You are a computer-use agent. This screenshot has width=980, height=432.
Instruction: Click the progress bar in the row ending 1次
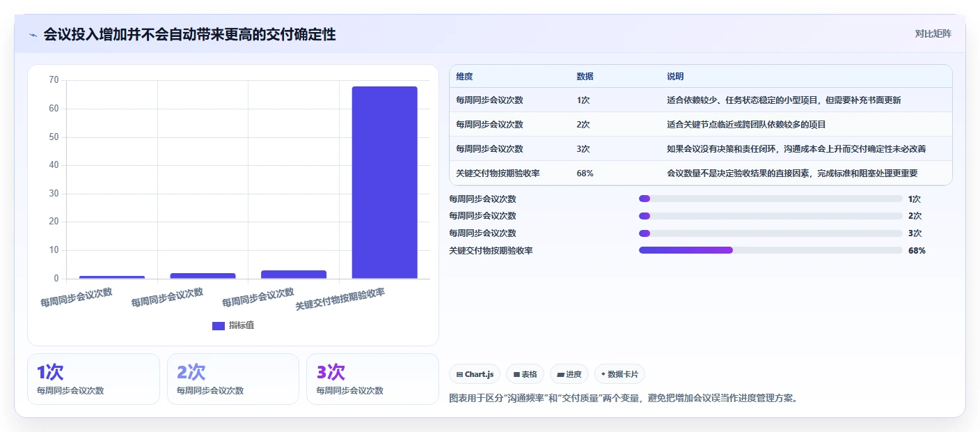[770, 199]
